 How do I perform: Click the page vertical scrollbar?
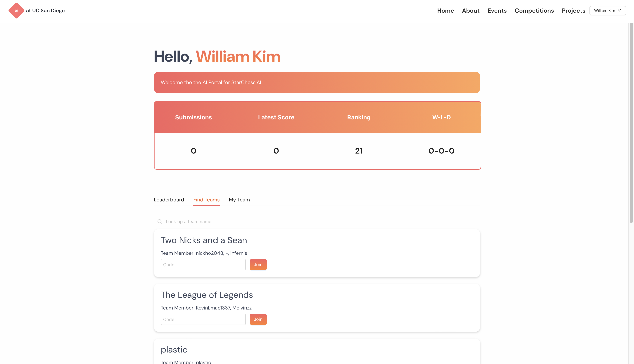(631, 125)
